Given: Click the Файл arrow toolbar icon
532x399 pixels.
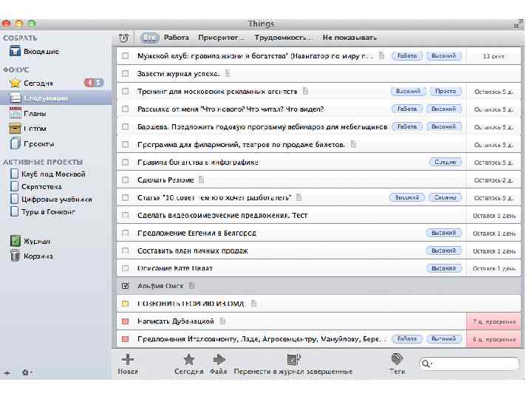Looking at the screenshot, I should (x=219, y=359).
